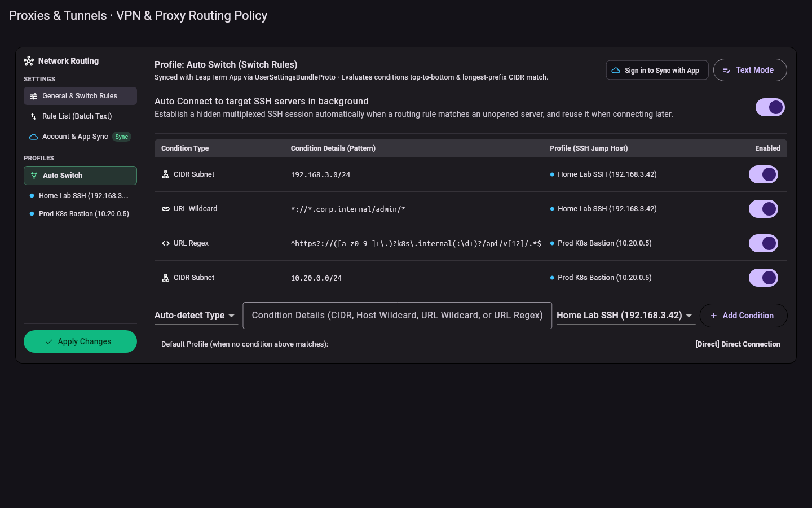Click the network icon on 10.20.0.0/24 row
Viewport: 812px width, 508px height.
pos(166,278)
